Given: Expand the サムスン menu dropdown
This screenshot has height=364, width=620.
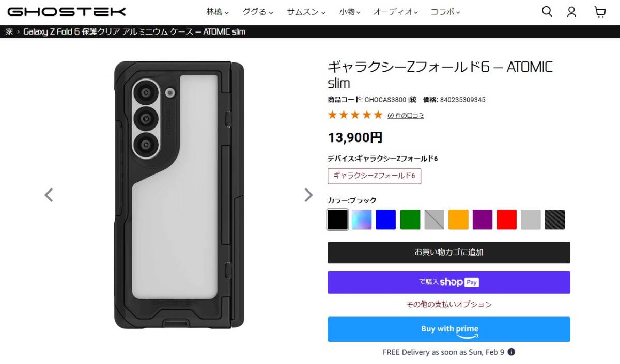Looking at the screenshot, I should 306,12.
